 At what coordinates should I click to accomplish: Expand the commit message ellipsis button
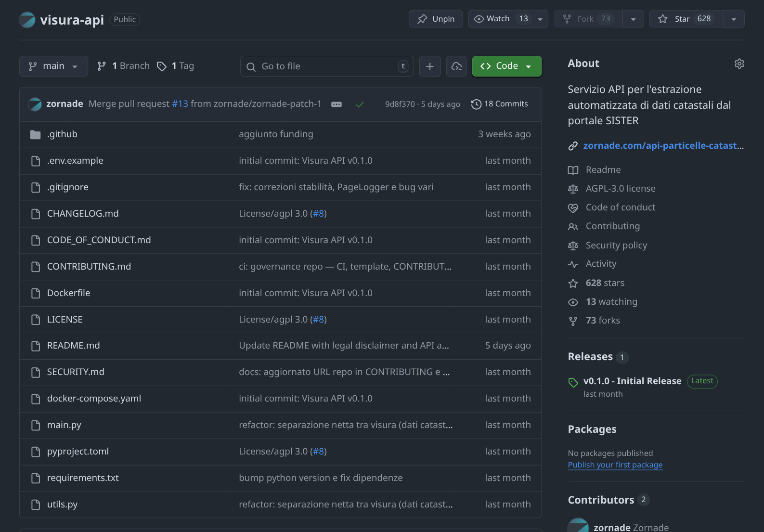coord(337,104)
